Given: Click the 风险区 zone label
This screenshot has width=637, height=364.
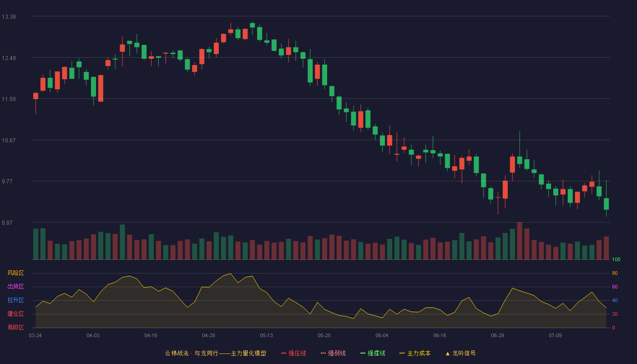Looking at the screenshot, I should coord(15,273).
